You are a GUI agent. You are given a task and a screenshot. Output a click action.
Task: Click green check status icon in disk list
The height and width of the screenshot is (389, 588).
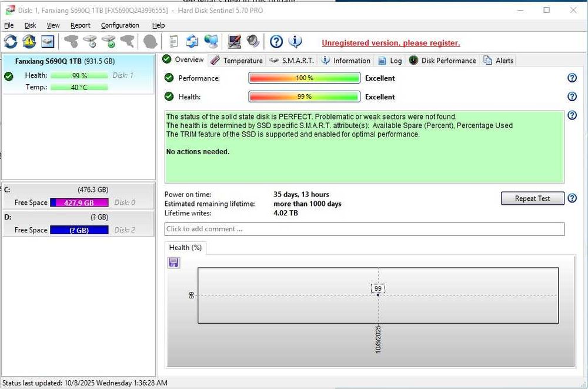[x=9, y=77]
